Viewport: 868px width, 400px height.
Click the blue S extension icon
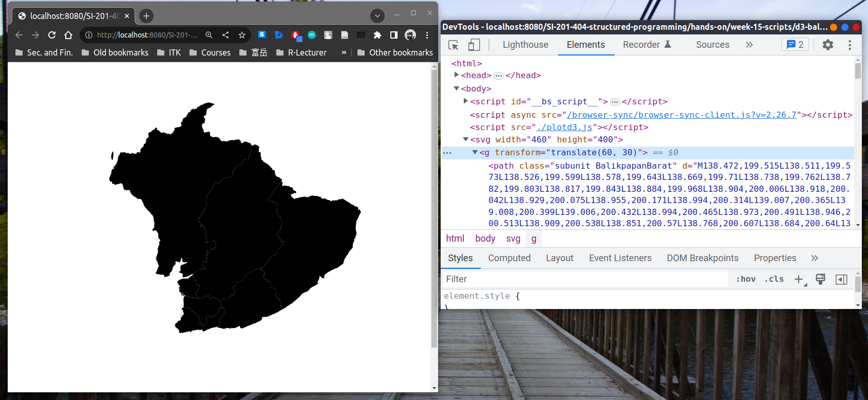coord(262,35)
